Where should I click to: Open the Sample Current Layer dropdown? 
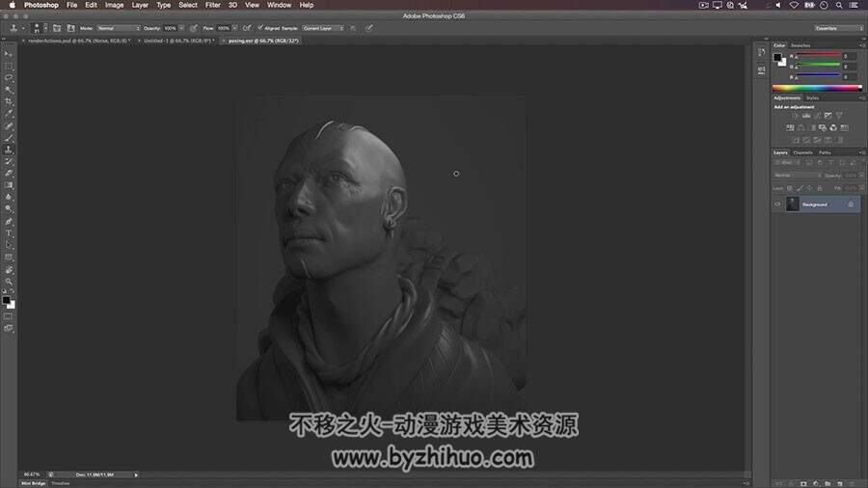point(323,28)
